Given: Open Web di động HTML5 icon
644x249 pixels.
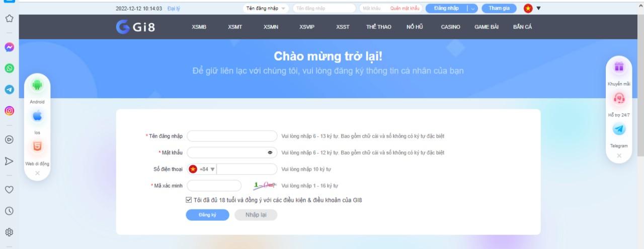Looking at the screenshot, I should pyautogui.click(x=37, y=147).
